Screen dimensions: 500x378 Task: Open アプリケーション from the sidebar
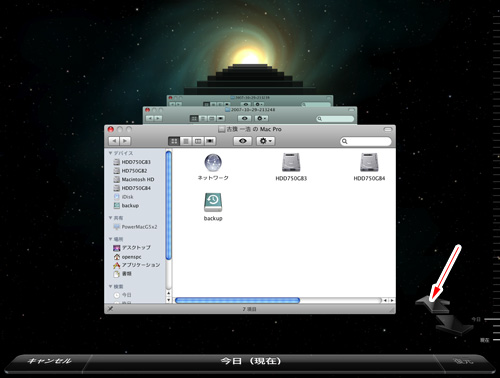[137, 265]
